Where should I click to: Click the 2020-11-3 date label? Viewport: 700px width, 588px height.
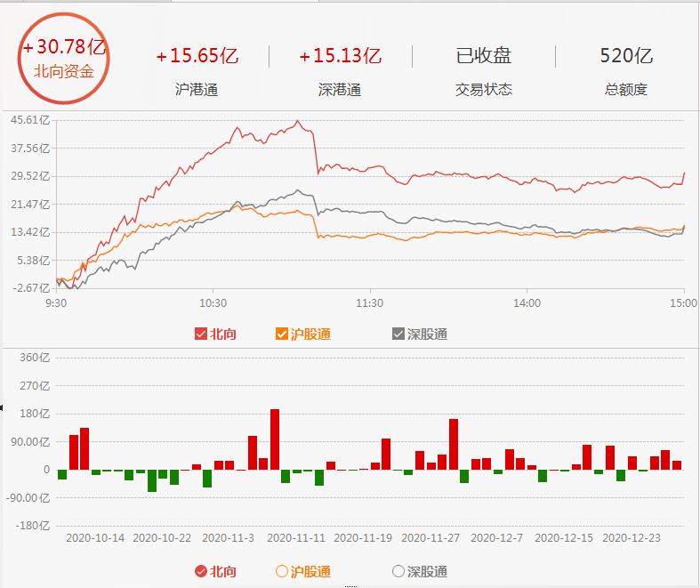tap(228, 538)
